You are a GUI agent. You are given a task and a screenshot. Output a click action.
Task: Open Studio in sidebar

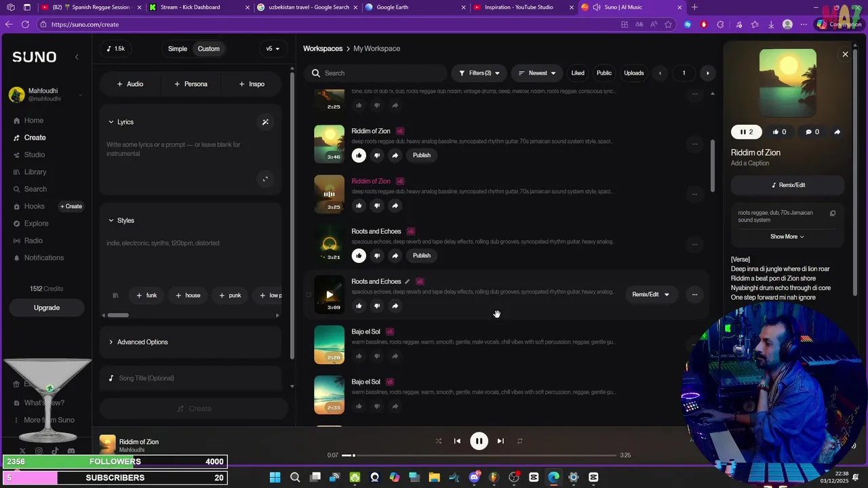(34, 155)
